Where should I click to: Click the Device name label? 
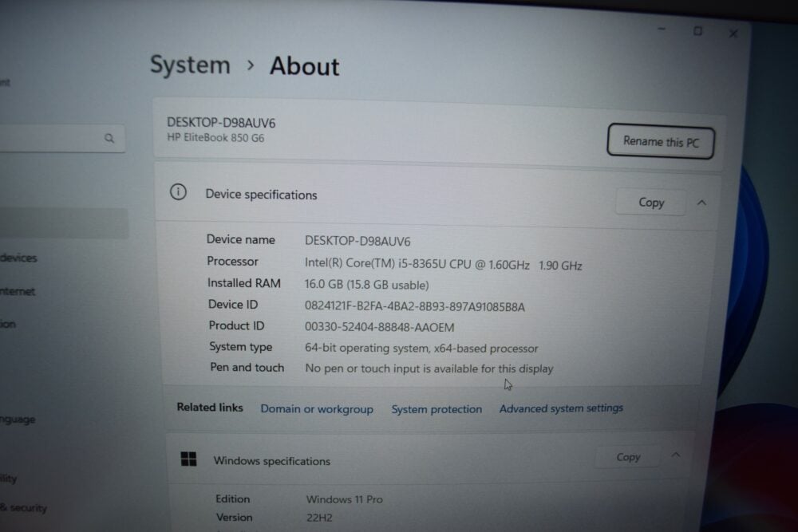tap(240, 239)
